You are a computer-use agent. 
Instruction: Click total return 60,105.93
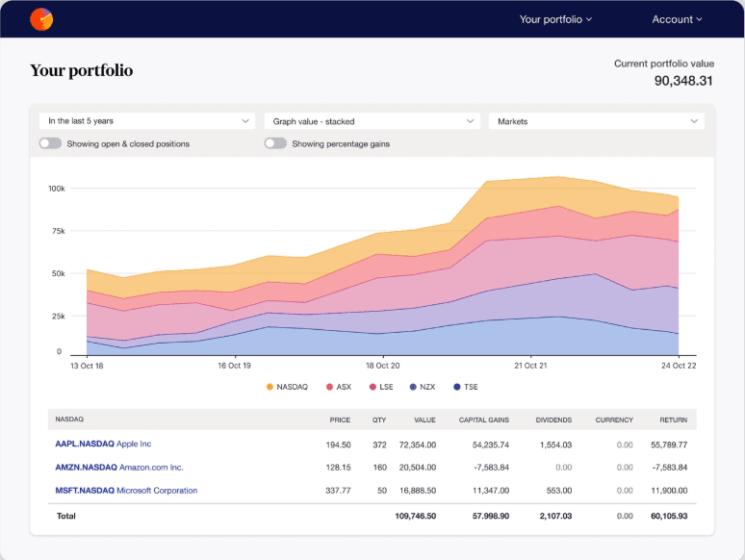tap(669, 516)
